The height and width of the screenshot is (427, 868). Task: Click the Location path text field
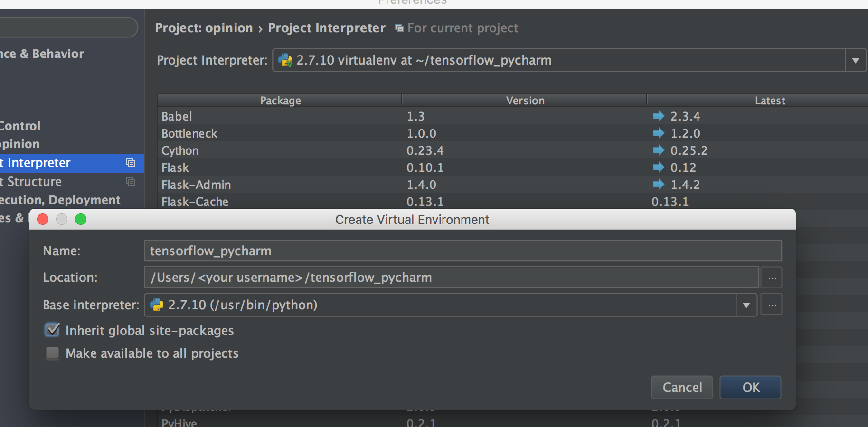tap(451, 278)
